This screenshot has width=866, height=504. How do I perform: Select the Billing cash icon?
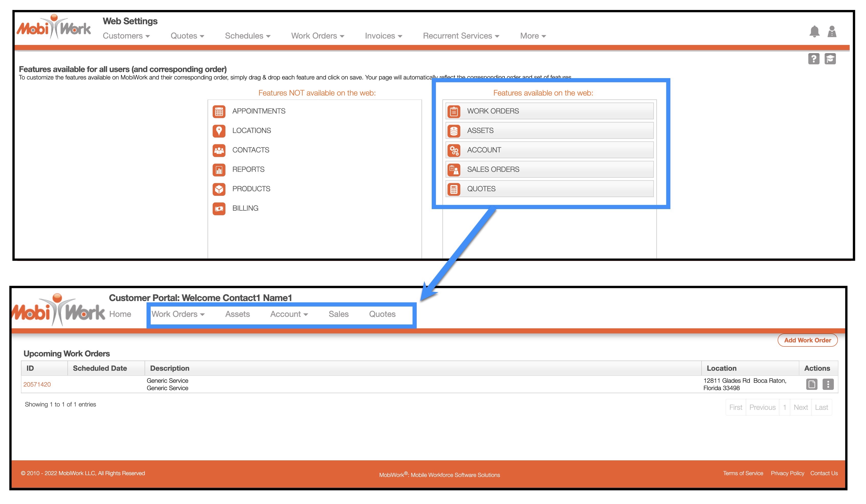(x=219, y=208)
